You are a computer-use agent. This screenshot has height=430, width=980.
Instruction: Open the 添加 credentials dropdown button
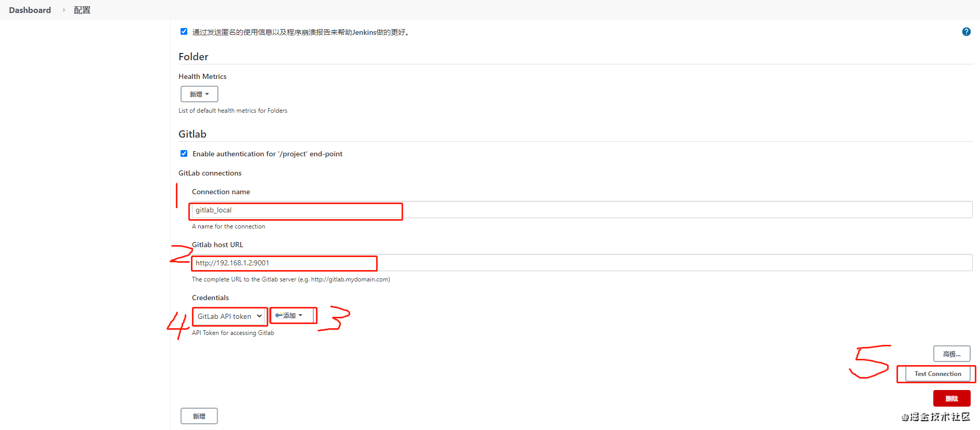[x=292, y=315]
